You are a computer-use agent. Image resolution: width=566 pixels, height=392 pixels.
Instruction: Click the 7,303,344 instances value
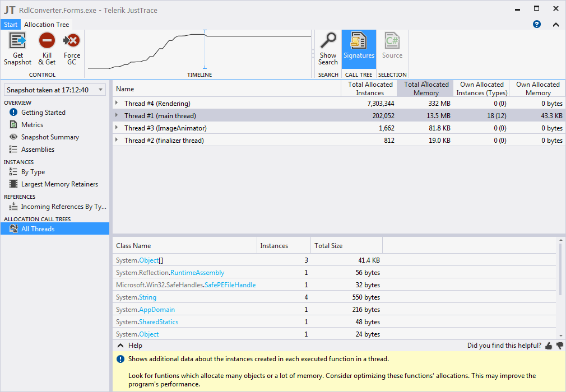click(381, 104)
